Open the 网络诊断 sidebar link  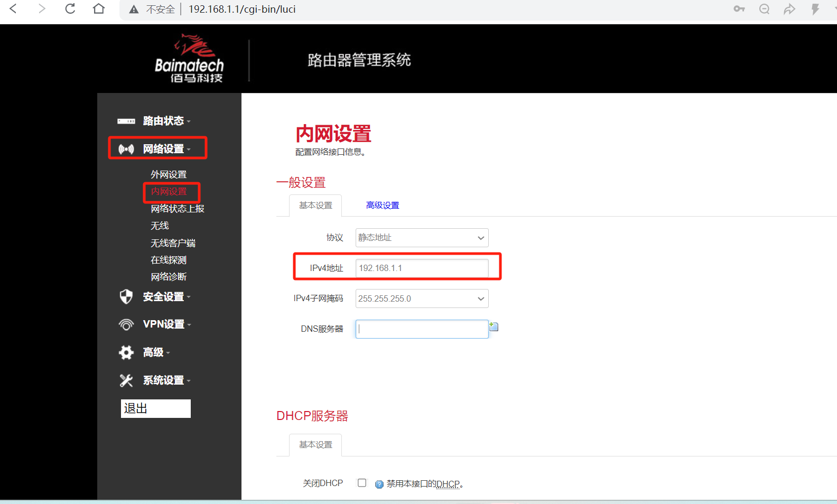point(169,277)
